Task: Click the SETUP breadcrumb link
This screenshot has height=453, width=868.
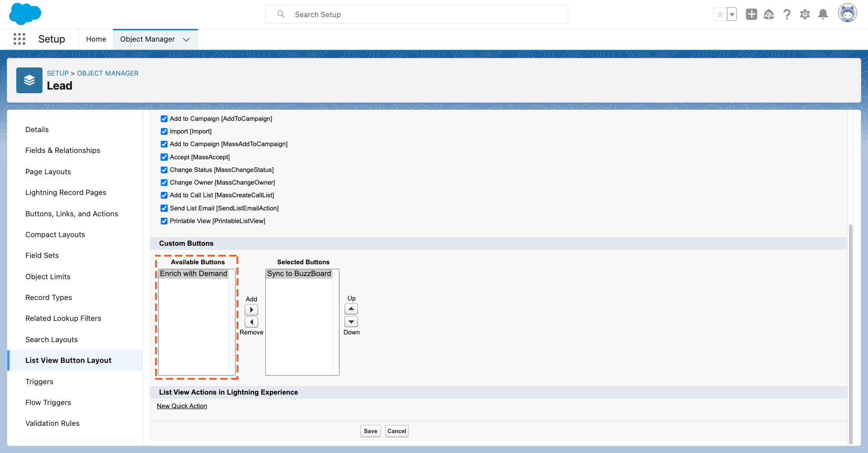Action: [58, 73]
